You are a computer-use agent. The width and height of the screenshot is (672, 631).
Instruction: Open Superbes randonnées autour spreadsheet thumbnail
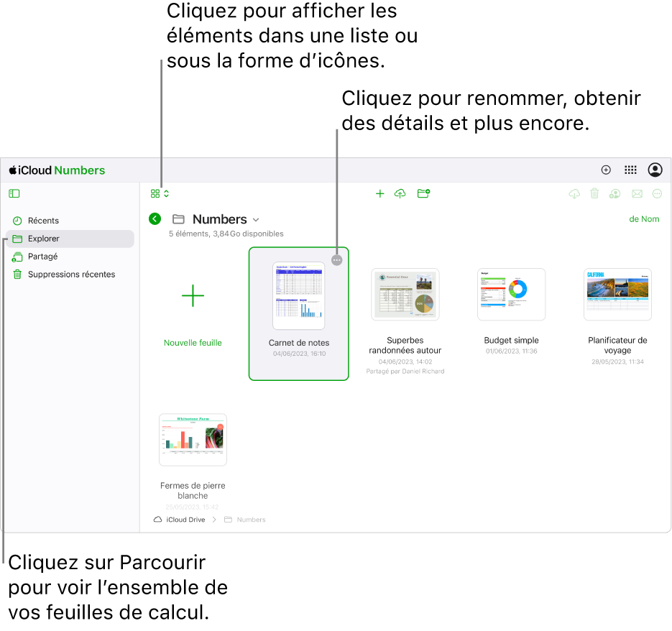pos(405,295)
